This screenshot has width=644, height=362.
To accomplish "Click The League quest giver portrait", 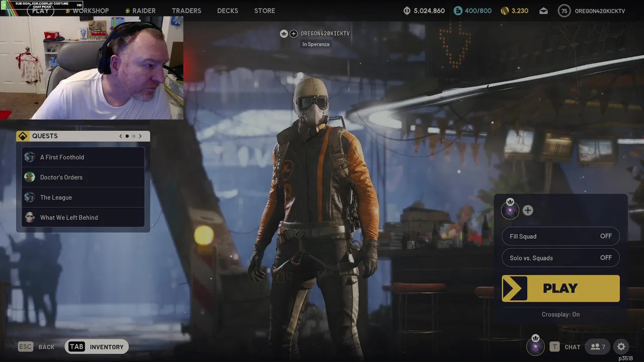I will pyautogui.click(x=30, y=198).
